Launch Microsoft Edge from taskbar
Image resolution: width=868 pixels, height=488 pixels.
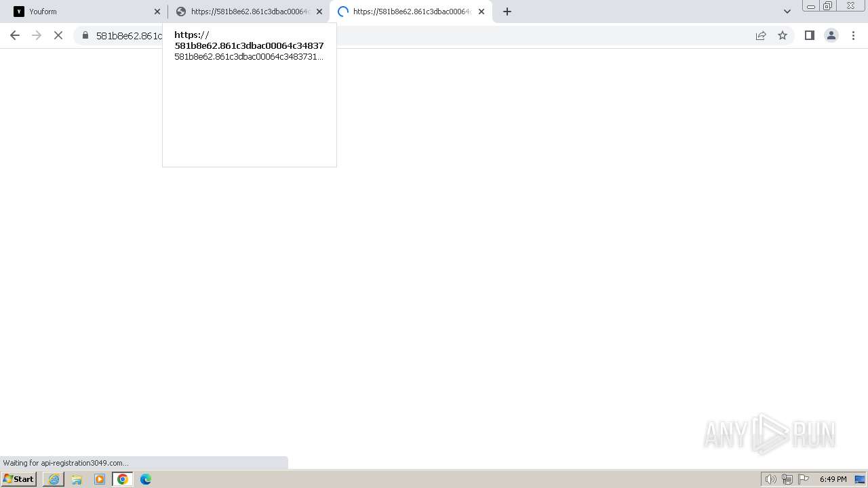tap(146, 479)
